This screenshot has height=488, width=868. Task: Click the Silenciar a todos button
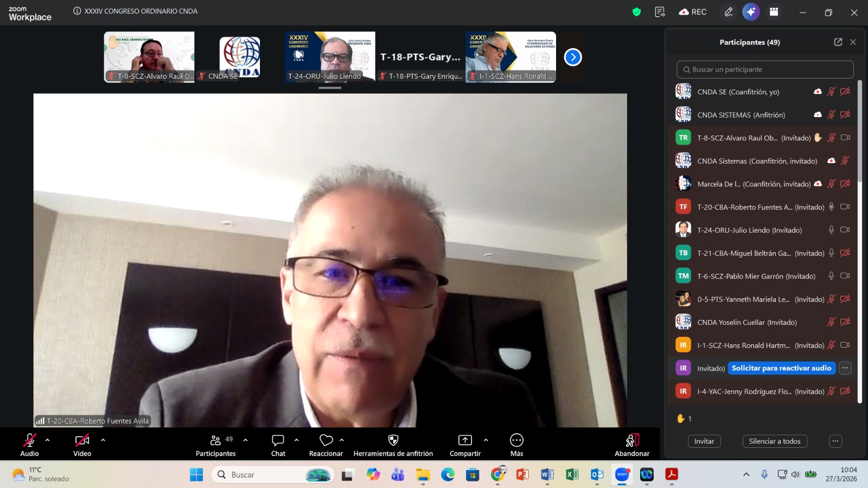775,441
